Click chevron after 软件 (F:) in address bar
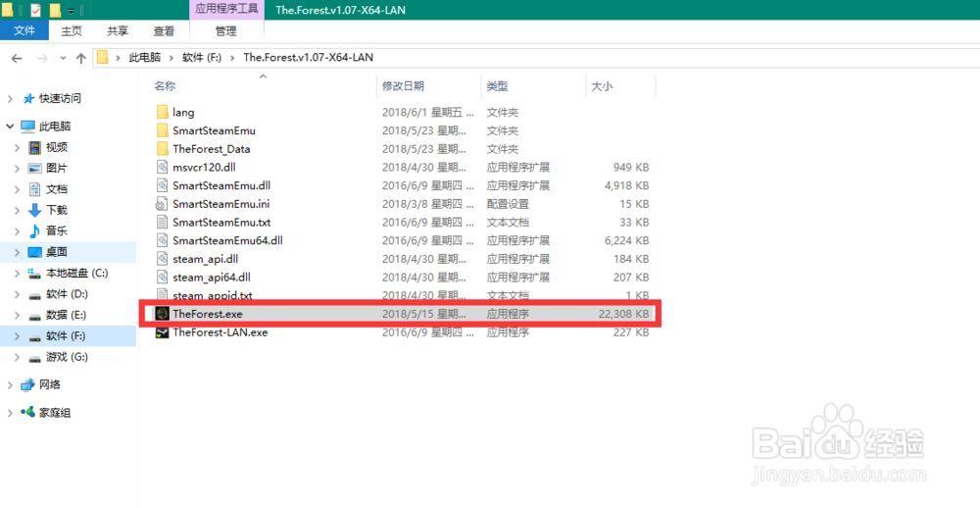 tap(232, 58)
